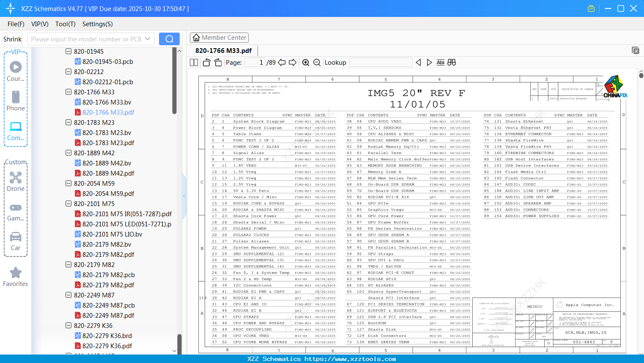Open Favorites star icon
This screenshot has width=644, height=363.
pyautogui.click(x=16, y=272)
